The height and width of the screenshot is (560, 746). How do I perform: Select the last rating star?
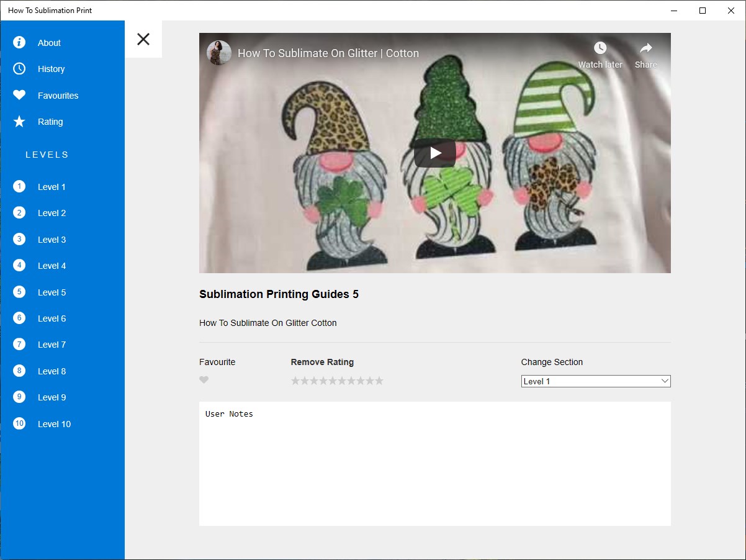[379, 380]
